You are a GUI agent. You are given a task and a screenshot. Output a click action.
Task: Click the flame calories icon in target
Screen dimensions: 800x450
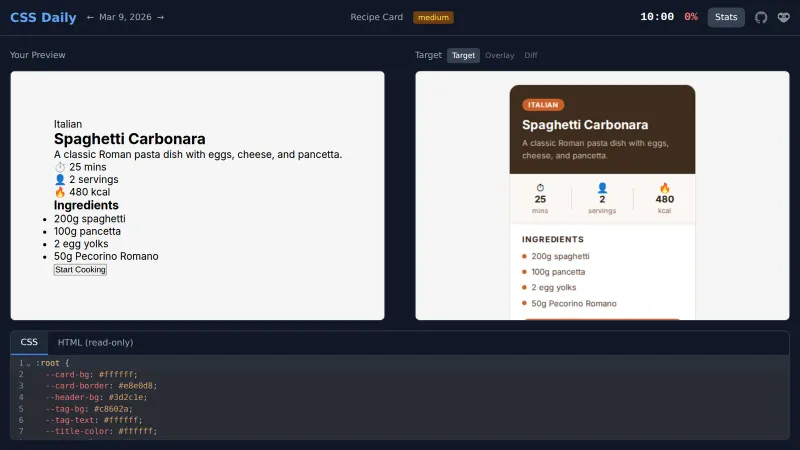tap(664, 187)
